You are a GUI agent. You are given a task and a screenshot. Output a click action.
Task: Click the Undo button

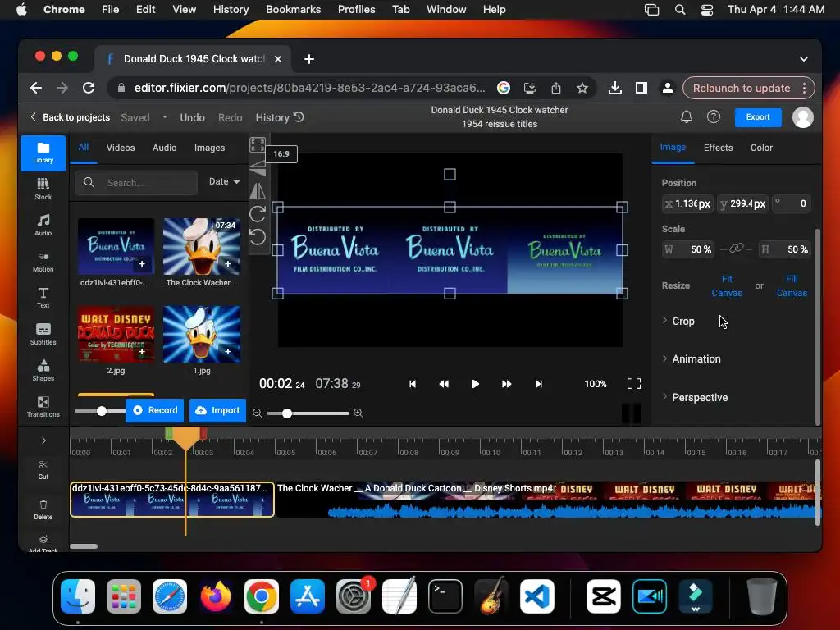(x=192, y=117)
